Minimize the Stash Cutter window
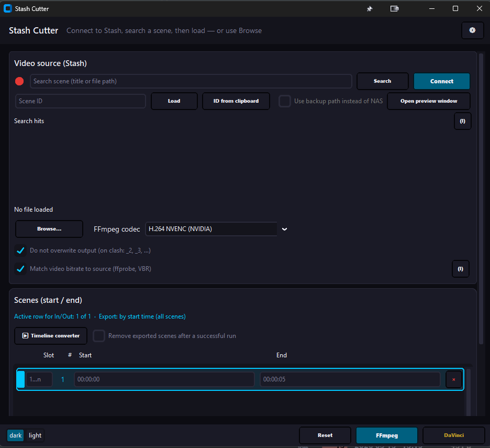The image size is (490, 448). click(x=432, y=9)
